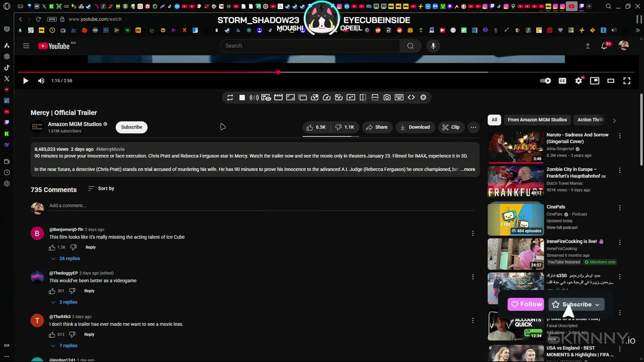Open browser settings gear in sidebar
The image size is (644, 362).
pos(7,184)
